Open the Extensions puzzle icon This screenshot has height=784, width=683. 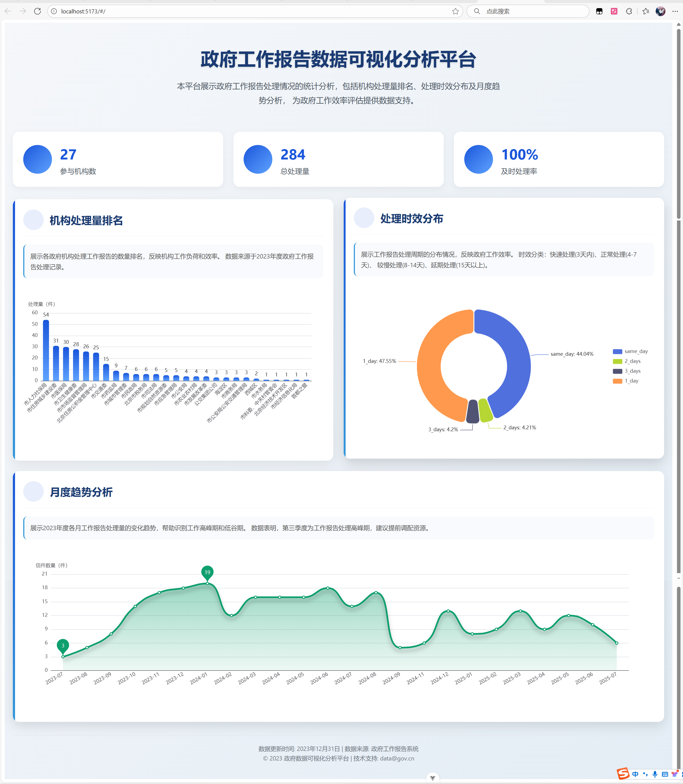pos(629,11)
